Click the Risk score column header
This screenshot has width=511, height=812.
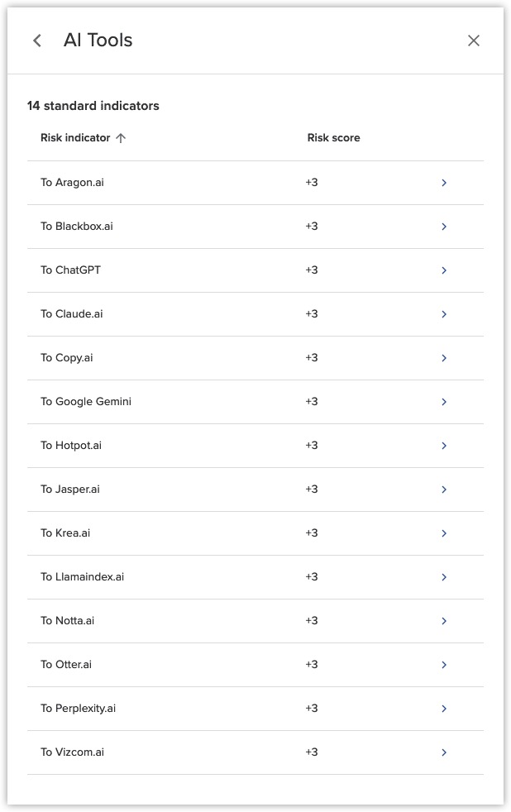333,138
